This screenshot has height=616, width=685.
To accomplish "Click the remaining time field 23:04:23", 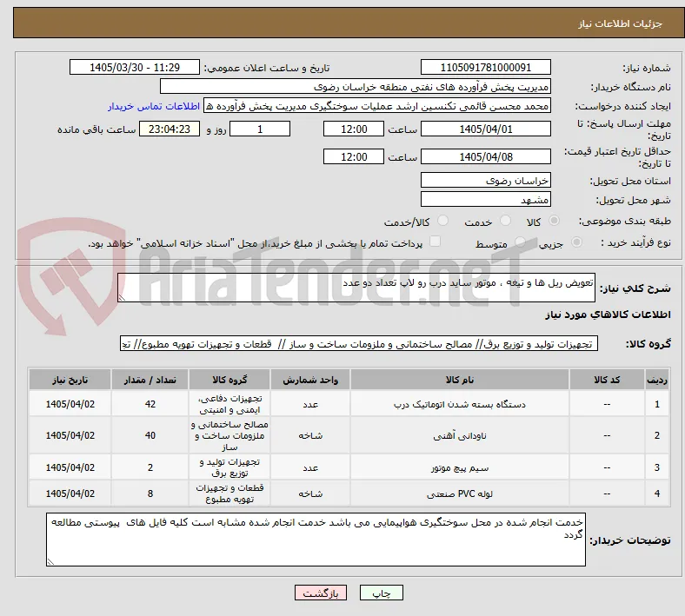I will [170, 129].
